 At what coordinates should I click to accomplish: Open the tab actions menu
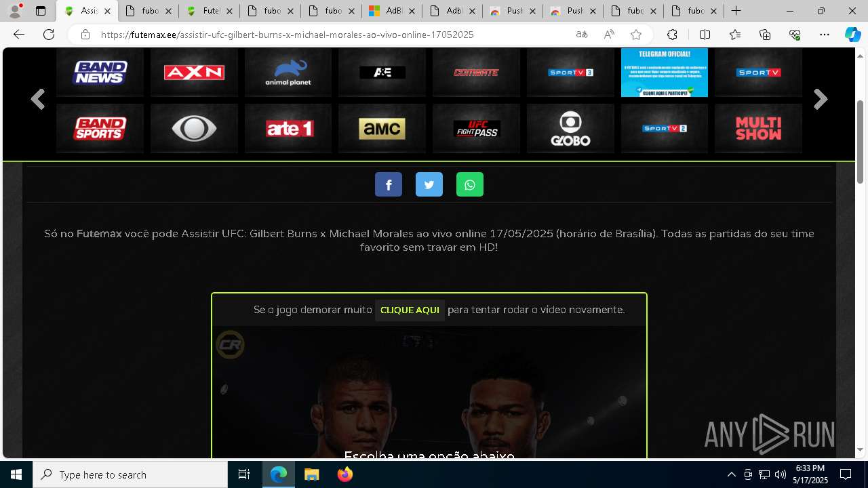pos(41,11)
